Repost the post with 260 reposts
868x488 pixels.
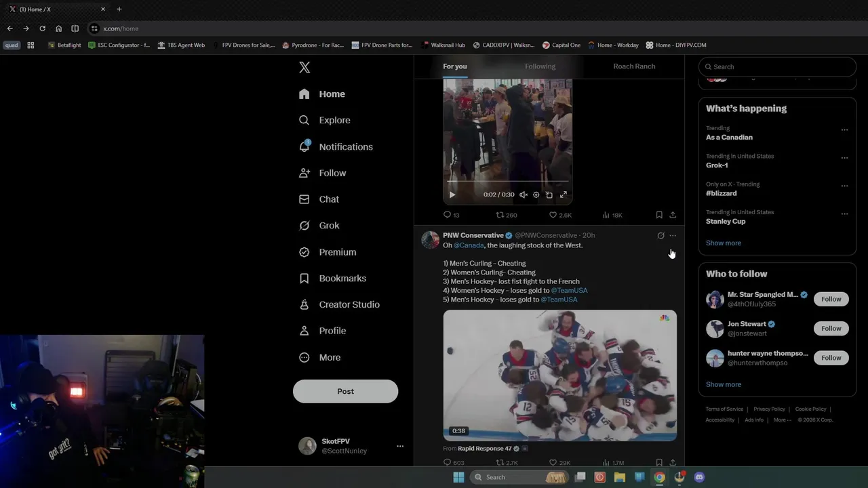pyautogui.click(x=507, y=215)
